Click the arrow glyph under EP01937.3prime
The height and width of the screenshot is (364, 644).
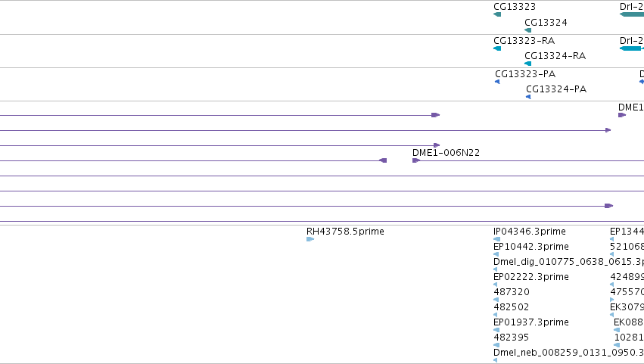pyautogui.click(x=496, y=330)
